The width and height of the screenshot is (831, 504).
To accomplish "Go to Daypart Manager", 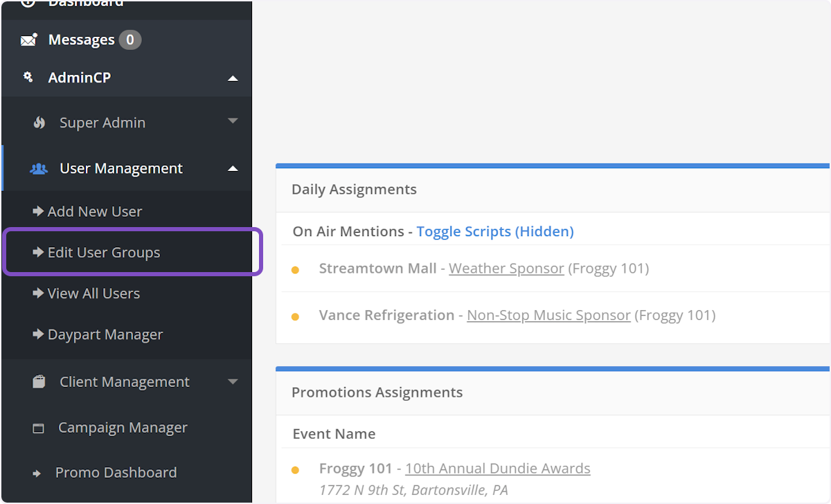I will tap(105, 334).
